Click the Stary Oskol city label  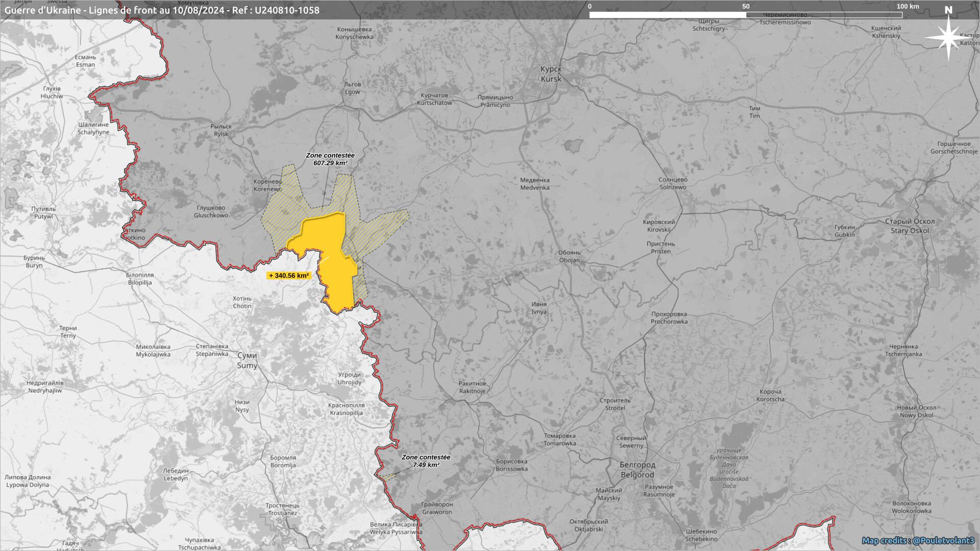click(910, 226)
